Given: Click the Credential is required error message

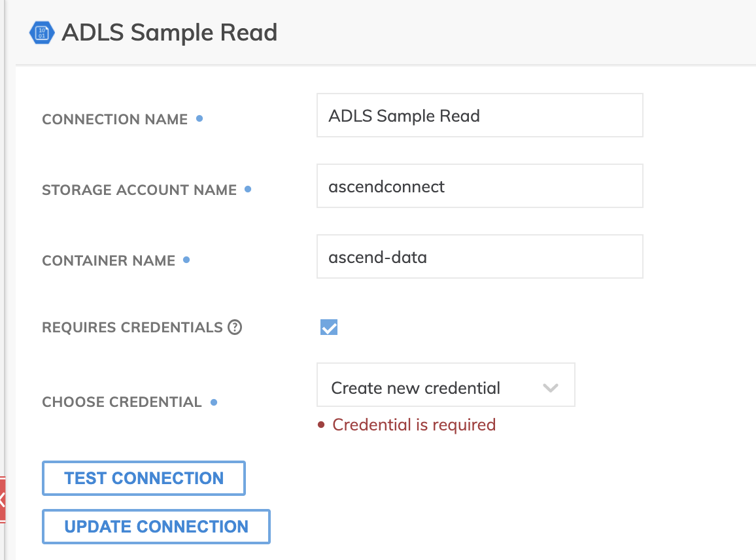Looking at the screenshot, I should 413,425.
